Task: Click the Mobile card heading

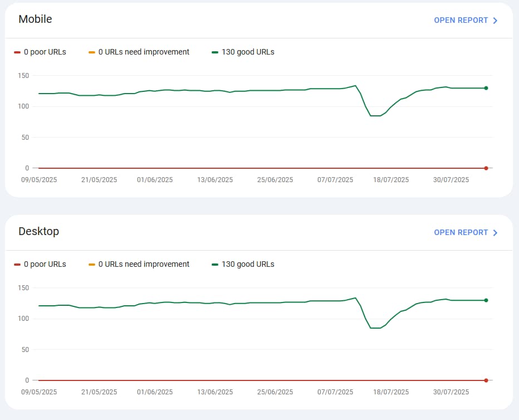Action: click(35, 19)
